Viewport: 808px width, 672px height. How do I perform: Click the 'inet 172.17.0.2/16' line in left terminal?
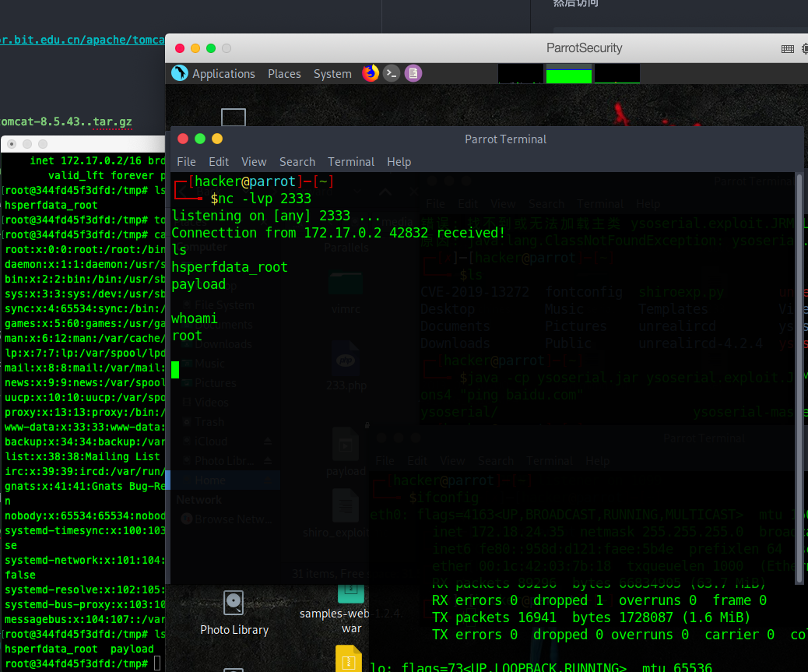click(97, 160)
